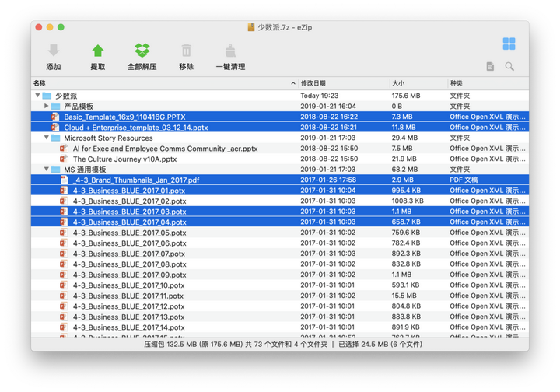
Task: Click the green 提取 (Extract) arrow icon
Action: coord(98,51)
